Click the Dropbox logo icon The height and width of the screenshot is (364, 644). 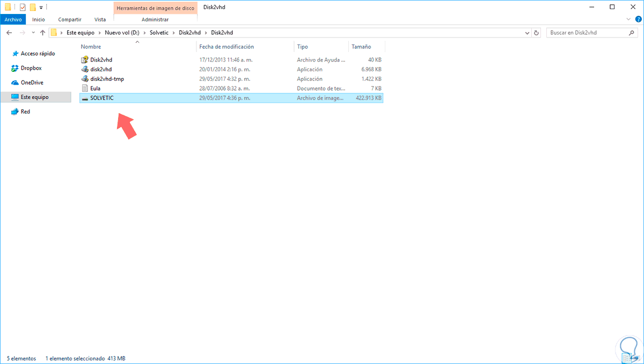[x=15, y=68]
